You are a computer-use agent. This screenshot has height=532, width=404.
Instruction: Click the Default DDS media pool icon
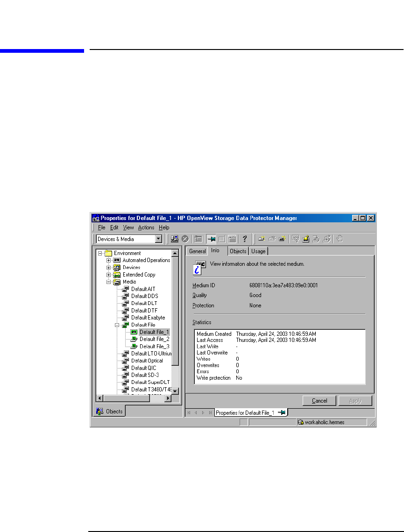point(126,296)
